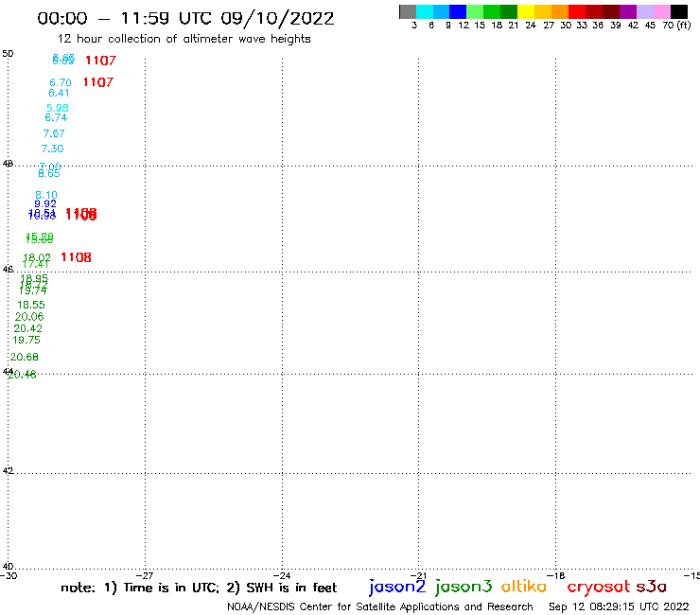Viewport: 700px width, 615px height.
Task: Click the '33' label under the color scale
Action: 581,26
